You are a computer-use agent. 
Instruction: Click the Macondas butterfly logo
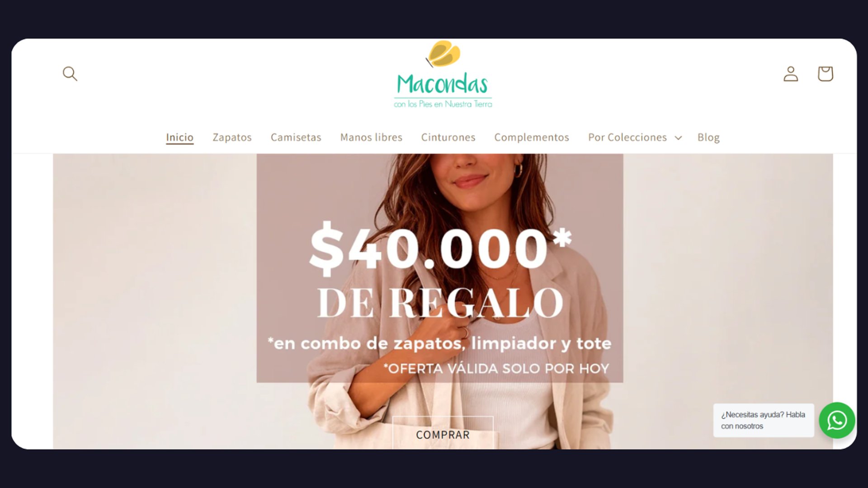click(443, 74)
